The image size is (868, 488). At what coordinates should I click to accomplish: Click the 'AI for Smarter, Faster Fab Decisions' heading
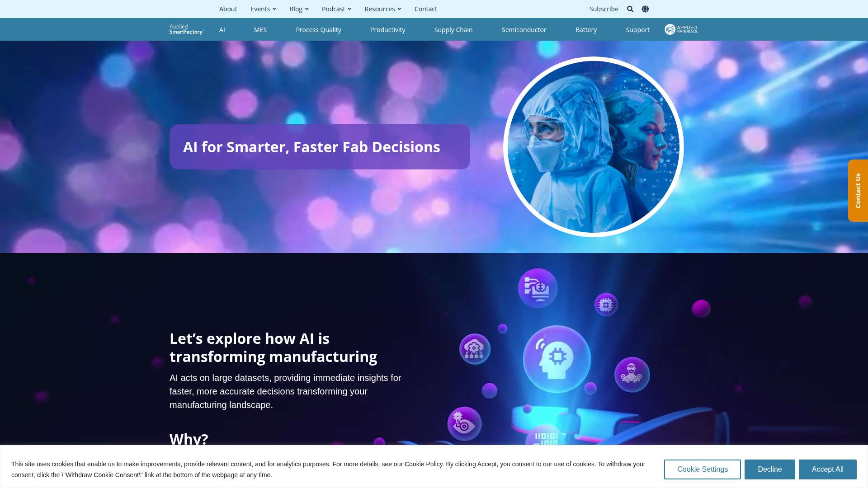[311, 147]
